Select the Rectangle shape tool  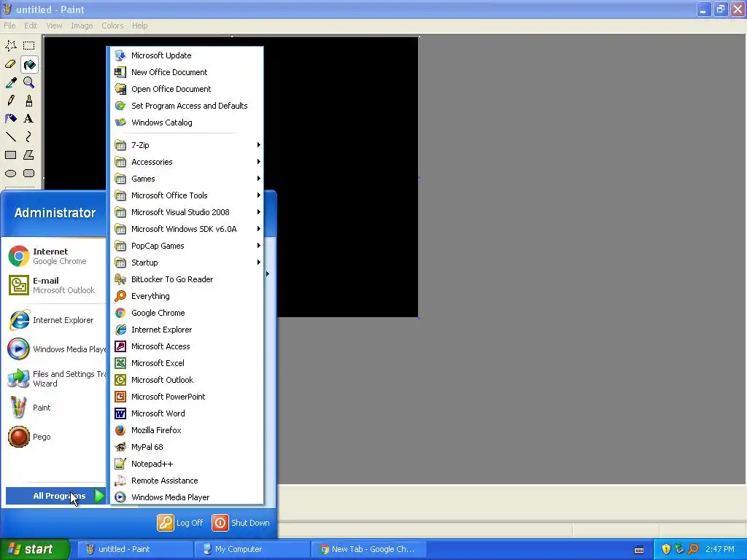10,155
